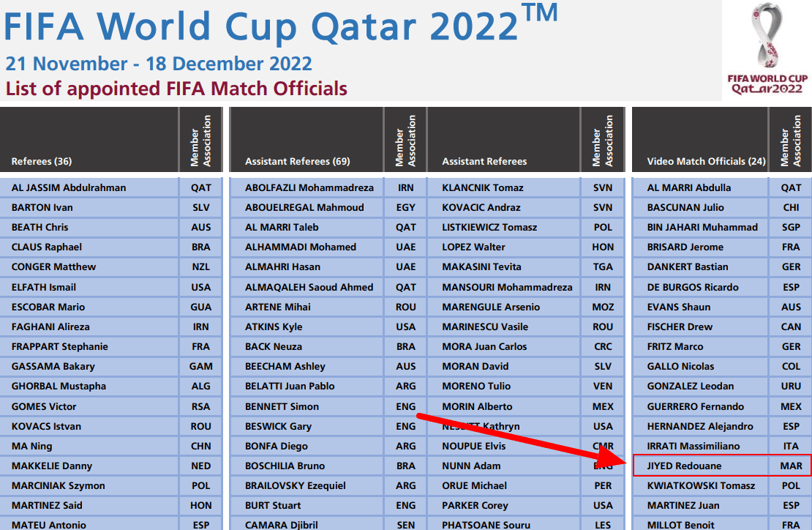Select AL JASSIM Abdulrahman in Referees list
This screenshot has width=812, height=530.
68,187
